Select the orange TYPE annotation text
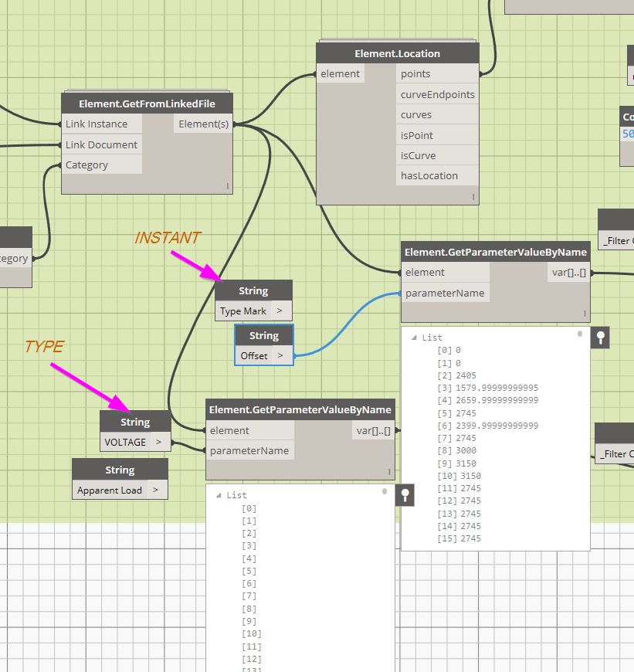634x672 pixels. coord(44,346)
